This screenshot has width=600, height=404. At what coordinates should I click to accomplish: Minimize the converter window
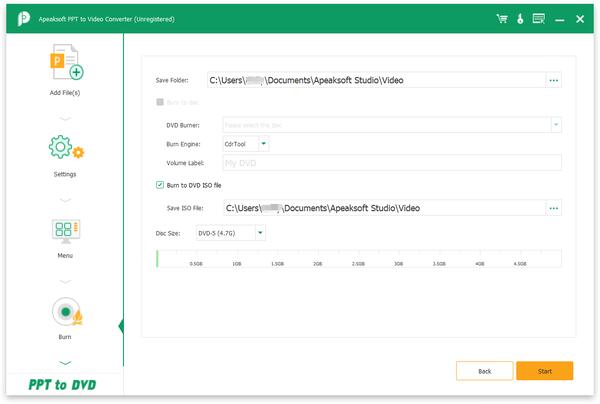559,20
